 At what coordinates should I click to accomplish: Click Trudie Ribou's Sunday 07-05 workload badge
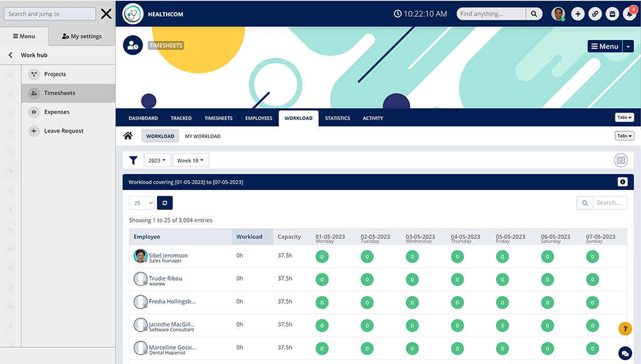coord(592,280)
